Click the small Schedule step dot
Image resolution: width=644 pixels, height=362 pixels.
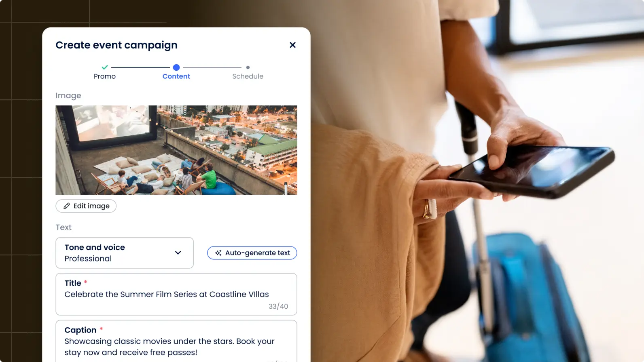(248, 67)
